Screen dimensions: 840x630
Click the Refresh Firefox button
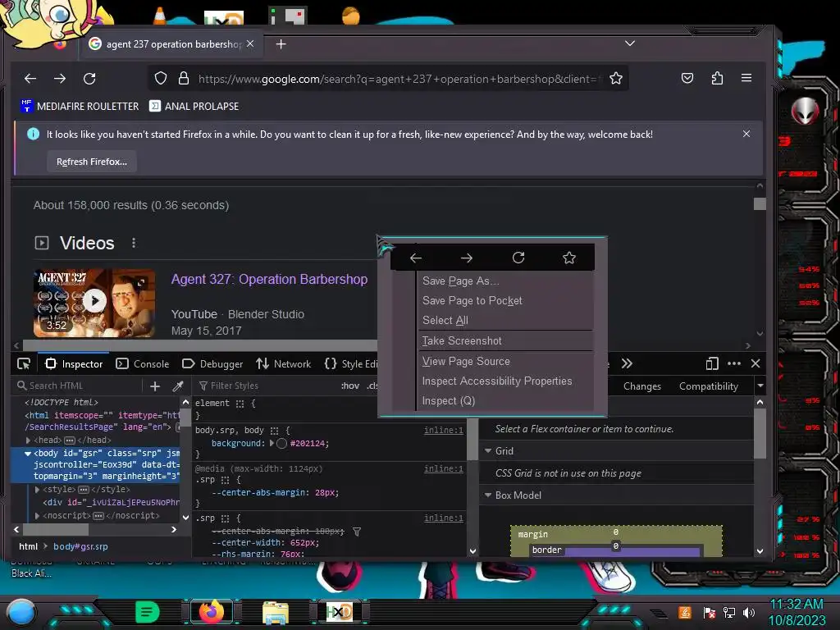92,162
